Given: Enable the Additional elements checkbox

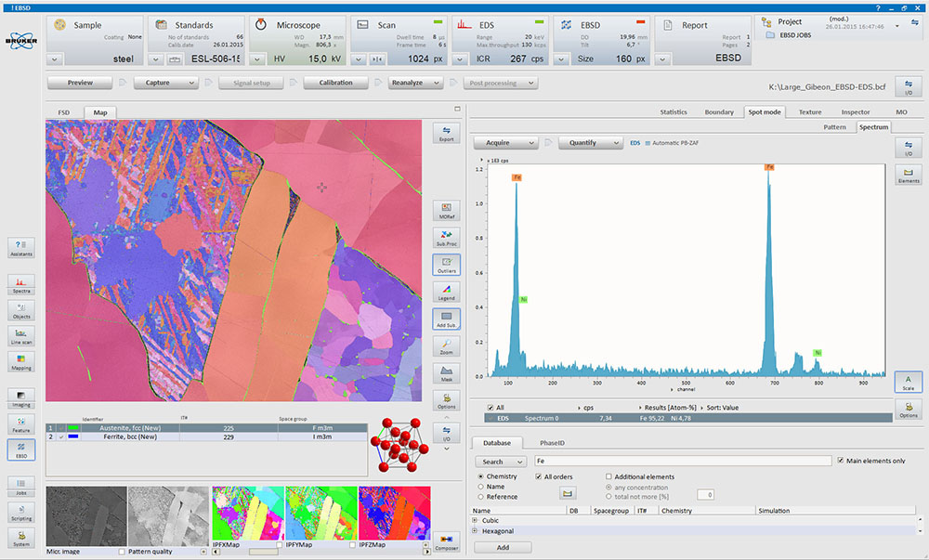Looking at the screenshot, I should [x=609, y=475].
